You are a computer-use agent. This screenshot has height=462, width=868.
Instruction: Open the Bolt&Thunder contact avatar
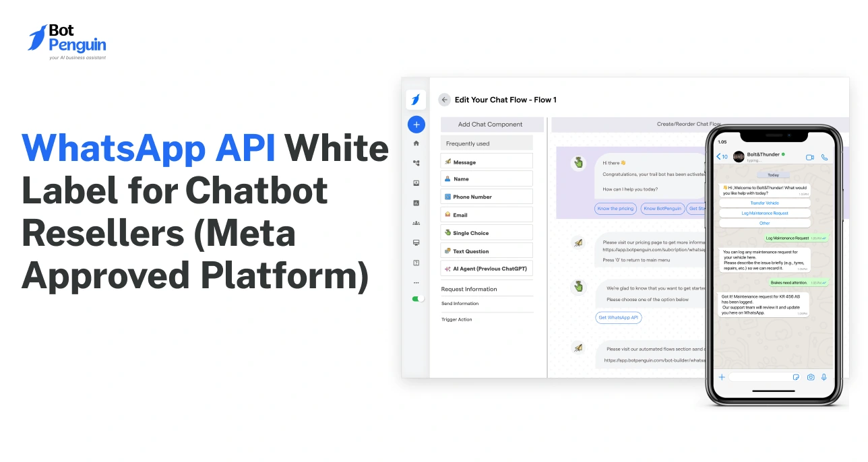pyautogui.click(x=739, y=156)
